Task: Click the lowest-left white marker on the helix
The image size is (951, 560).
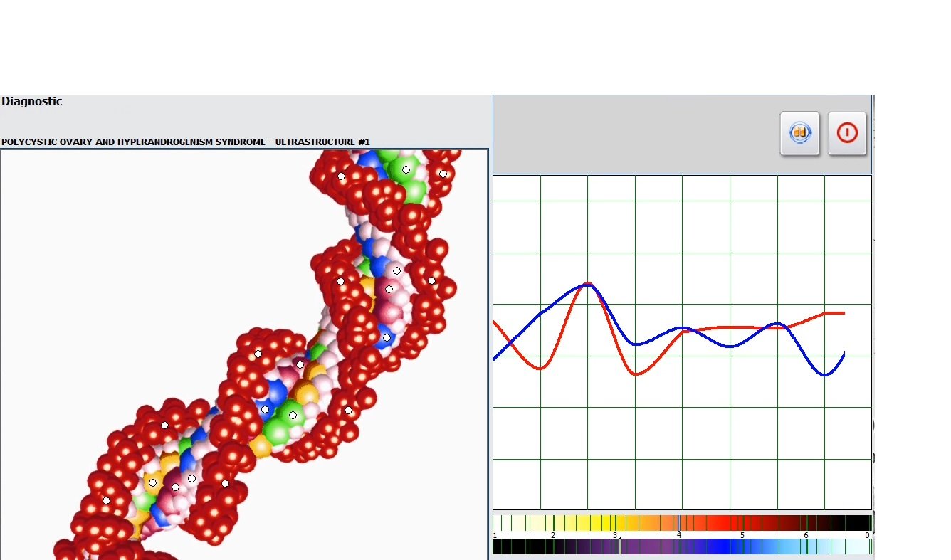Action: 106,500
